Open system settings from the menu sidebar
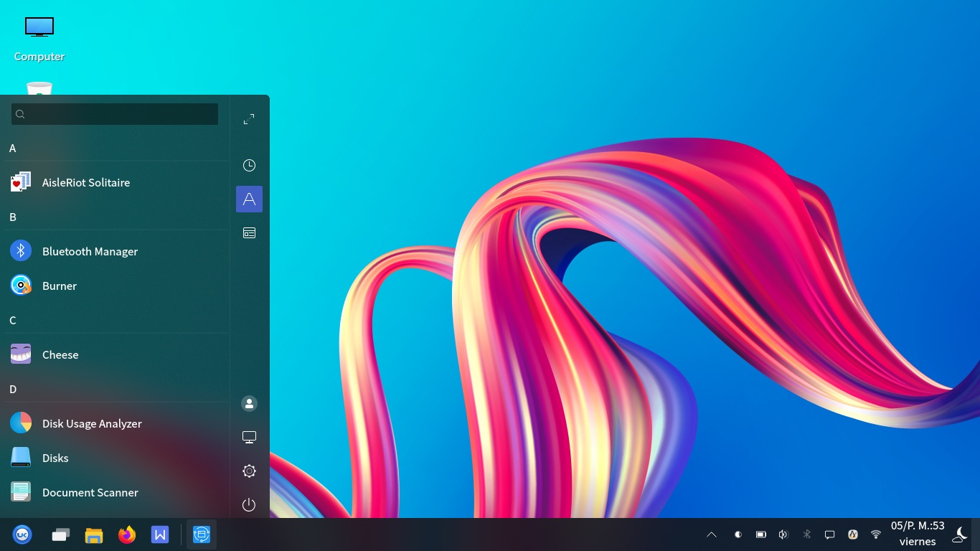This screenshot has width=980, height=551. [x=249, y=471]
